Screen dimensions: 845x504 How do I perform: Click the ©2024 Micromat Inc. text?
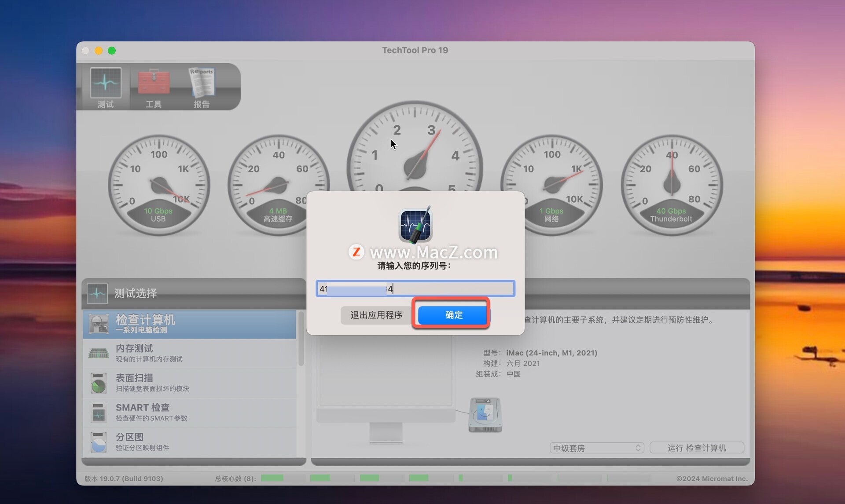(x=712, y=478)
